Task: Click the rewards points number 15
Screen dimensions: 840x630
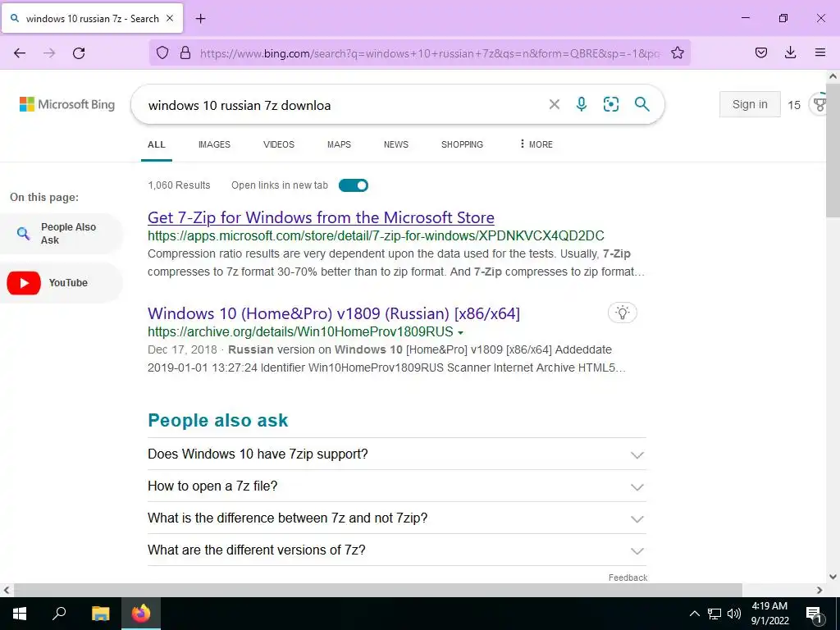Action: [794, 105]
